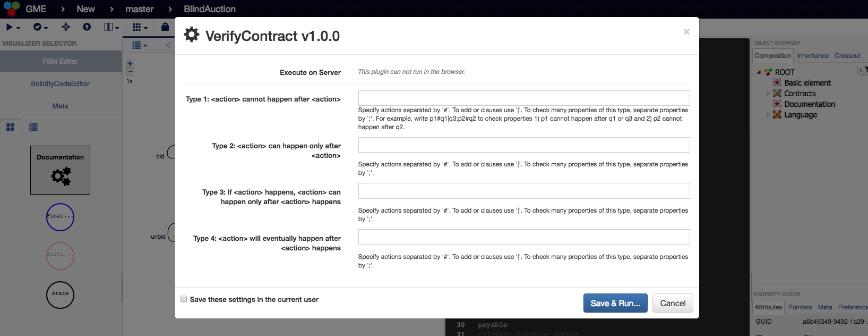Expand the Contracts tree node

click(x=768, y=94)
